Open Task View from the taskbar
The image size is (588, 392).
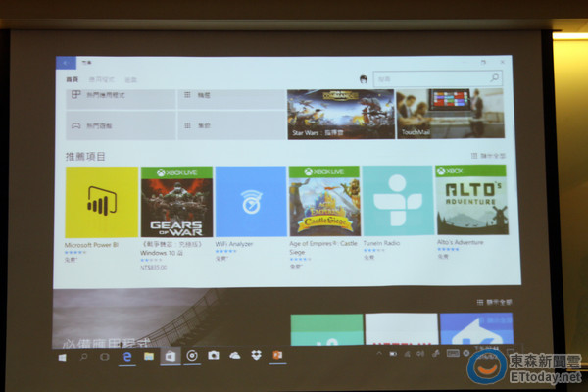105,357
